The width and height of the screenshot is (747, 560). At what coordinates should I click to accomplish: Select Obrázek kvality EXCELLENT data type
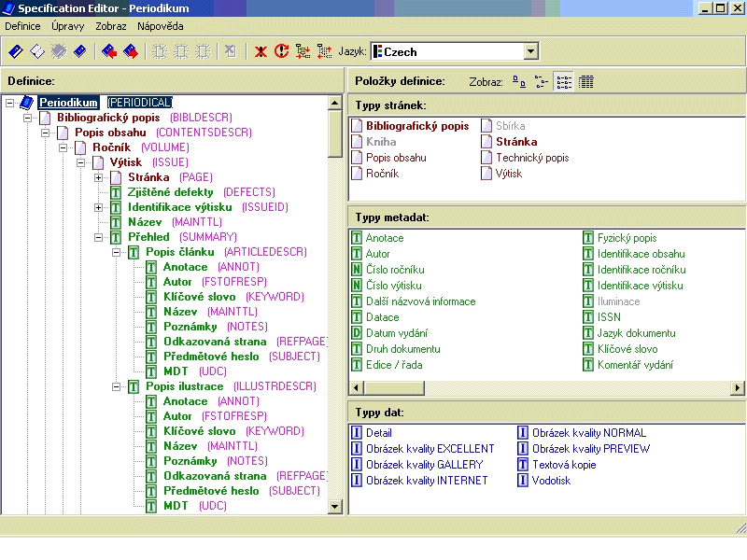pyautogui.click(x=430, y=449)
